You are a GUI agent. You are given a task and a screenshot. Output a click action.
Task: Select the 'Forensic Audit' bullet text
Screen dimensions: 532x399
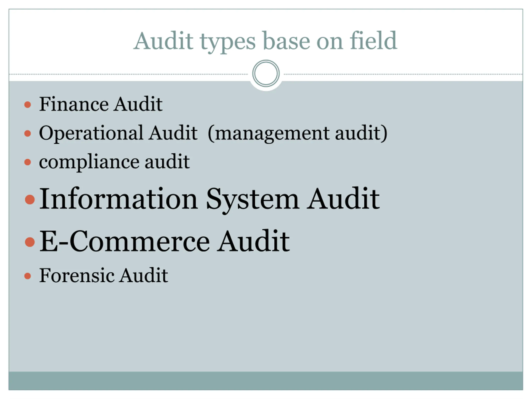(x=103, y=275)
